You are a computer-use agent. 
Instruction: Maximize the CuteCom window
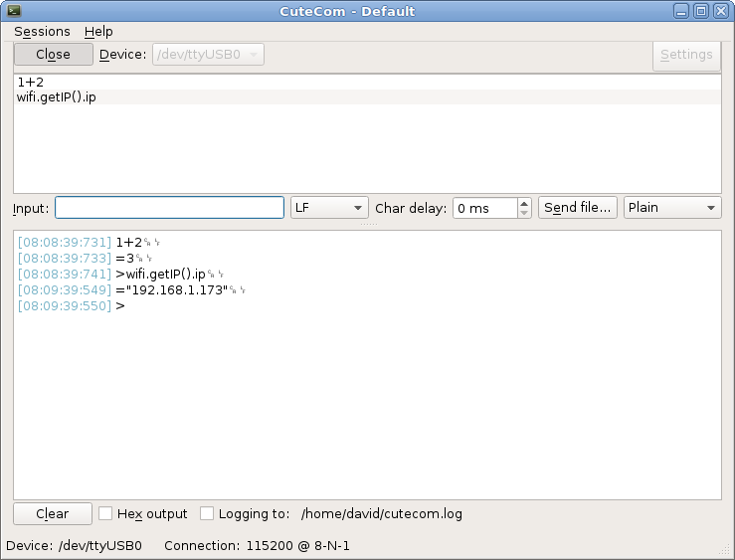(x=701, y=11)
